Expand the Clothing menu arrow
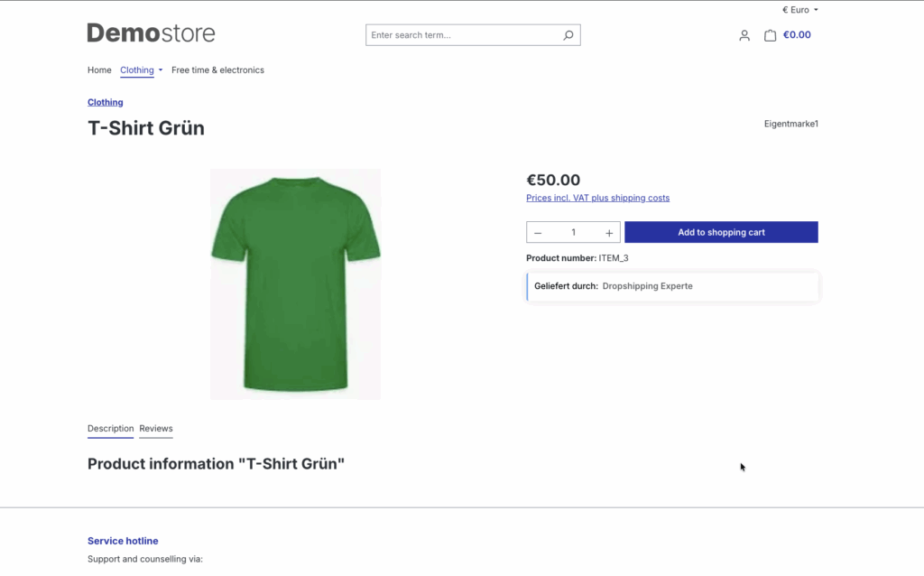924x576 pixels. click(161, 70)
